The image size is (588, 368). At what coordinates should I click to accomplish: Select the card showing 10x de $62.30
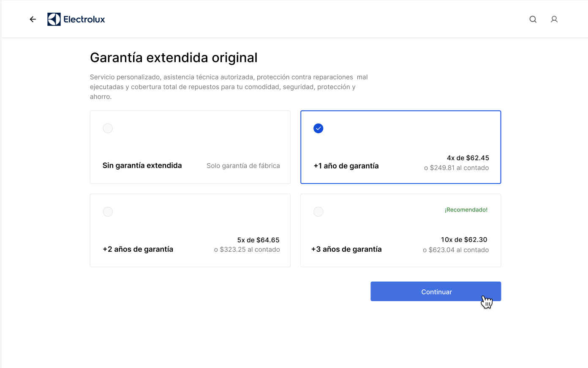[400, 231]
